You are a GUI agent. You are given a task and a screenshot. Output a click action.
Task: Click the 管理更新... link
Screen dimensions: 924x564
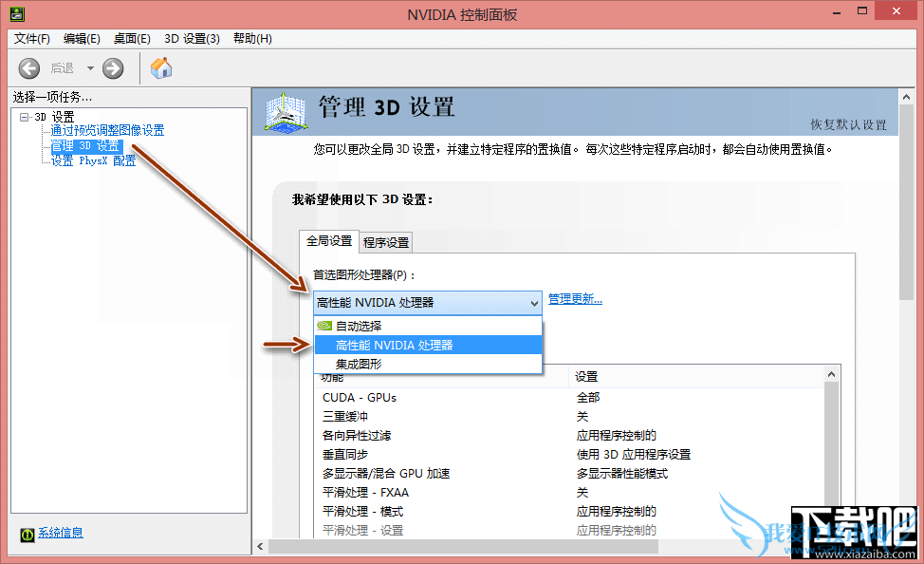(x=575, y=299)
